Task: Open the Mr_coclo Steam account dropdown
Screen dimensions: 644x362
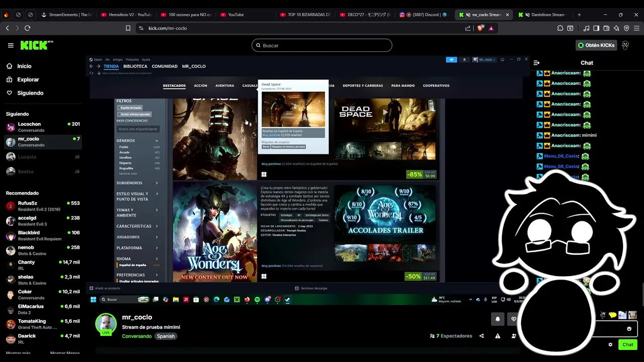Action: coord(485,59)
